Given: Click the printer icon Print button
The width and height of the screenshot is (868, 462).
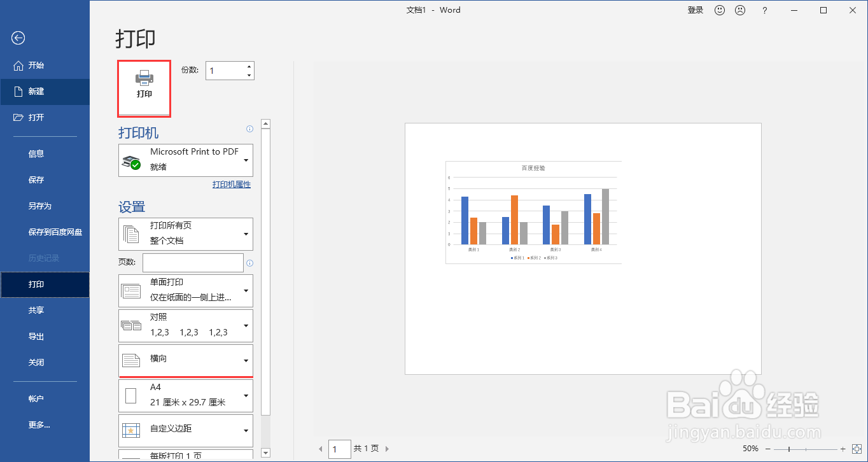Looking at the screenshot, I should (x=144, y=88).
